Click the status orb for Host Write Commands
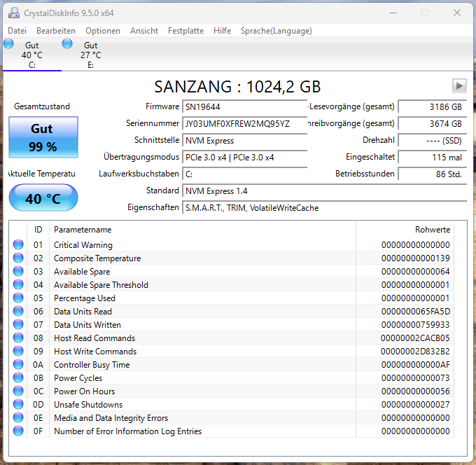 pyautogui.click(x=18, y=351)
